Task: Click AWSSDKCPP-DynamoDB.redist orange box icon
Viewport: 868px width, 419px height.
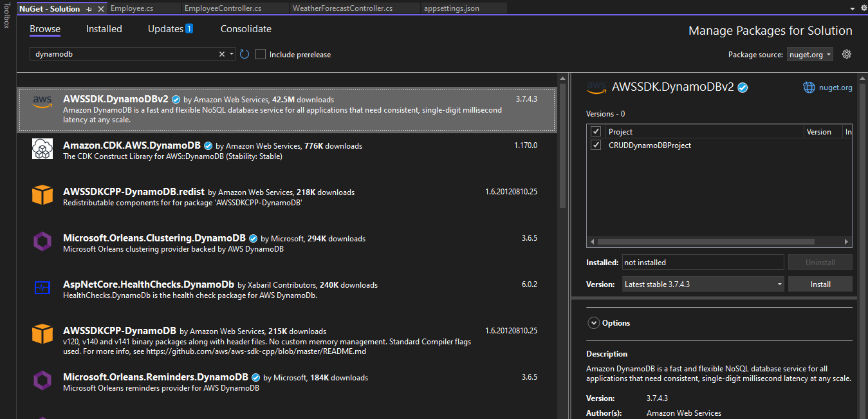Action: coord(42,195)
